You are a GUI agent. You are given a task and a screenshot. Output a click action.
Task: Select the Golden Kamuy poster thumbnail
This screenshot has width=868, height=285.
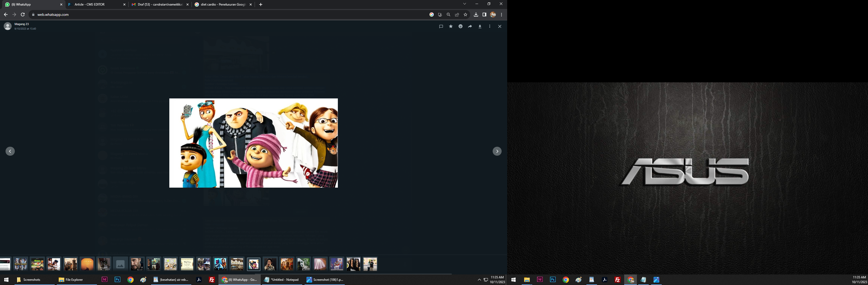click(21, 264)
